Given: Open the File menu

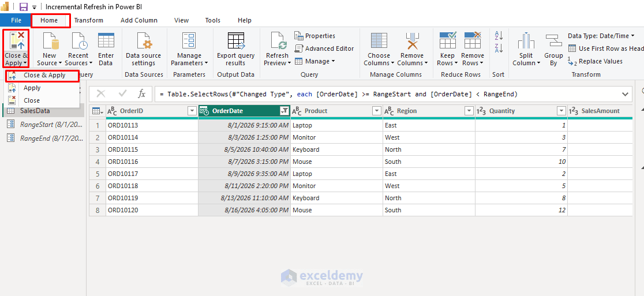Looking at the screenshot, I should pyautogui.click(x=16, y=20).
